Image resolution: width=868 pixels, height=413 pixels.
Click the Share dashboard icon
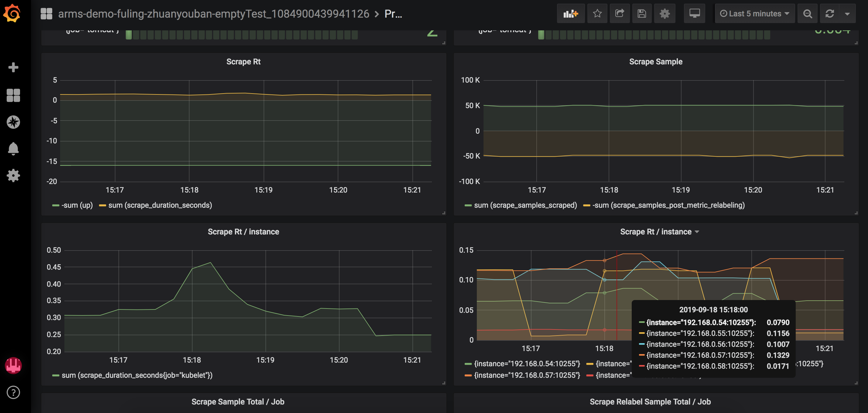pyautogui.click(x=619, y=13)
